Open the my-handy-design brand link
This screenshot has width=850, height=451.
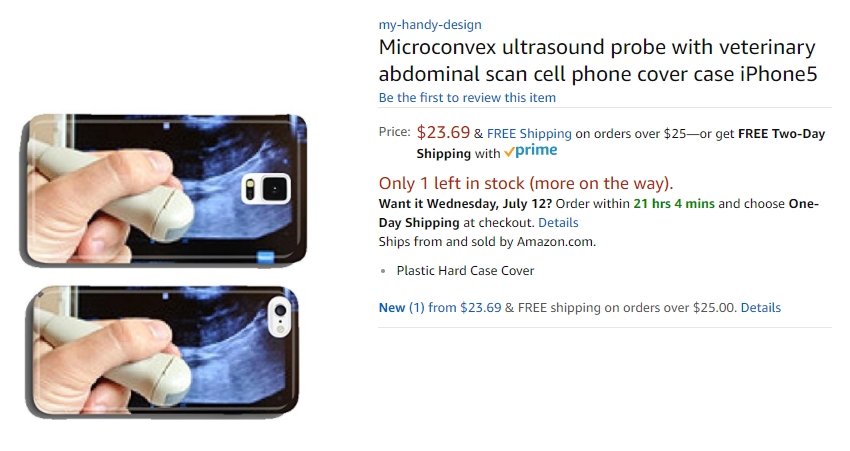(430, 24)
